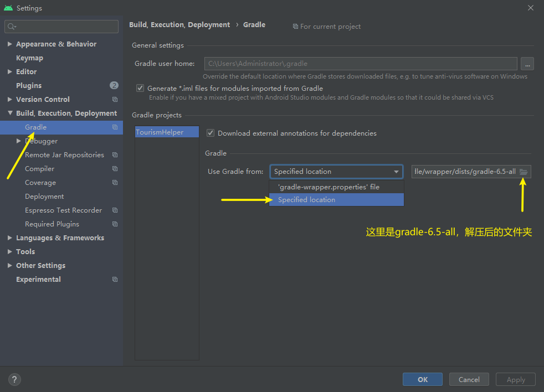Click project-level icon beside Version Control
Viewport: 544px width, 392px height.
115,100
